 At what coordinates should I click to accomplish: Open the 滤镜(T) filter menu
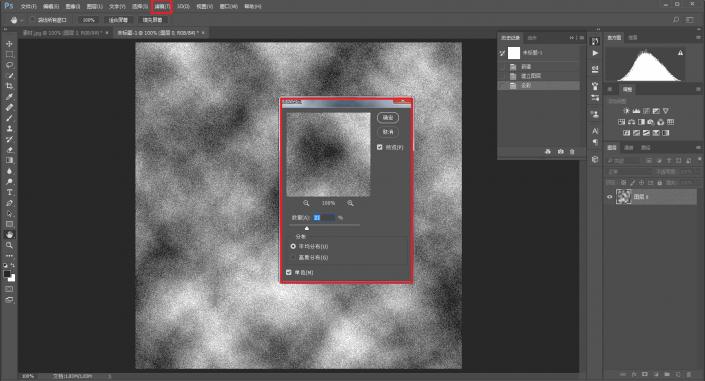point(162,7)
